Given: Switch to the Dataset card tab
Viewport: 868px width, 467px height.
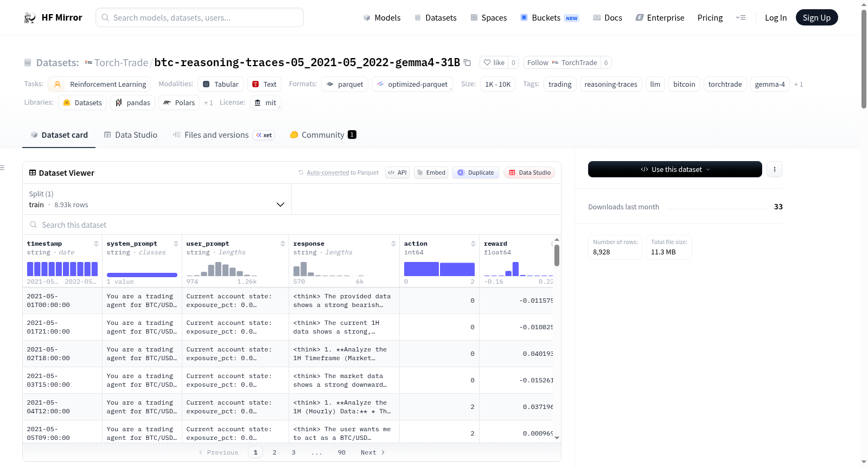Looking at the screenshot, I should [59, 135].
